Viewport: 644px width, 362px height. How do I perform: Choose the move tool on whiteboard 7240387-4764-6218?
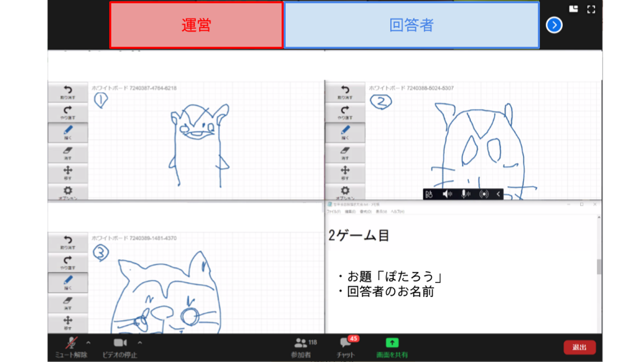pyautogui.click(x=68, y=173)
